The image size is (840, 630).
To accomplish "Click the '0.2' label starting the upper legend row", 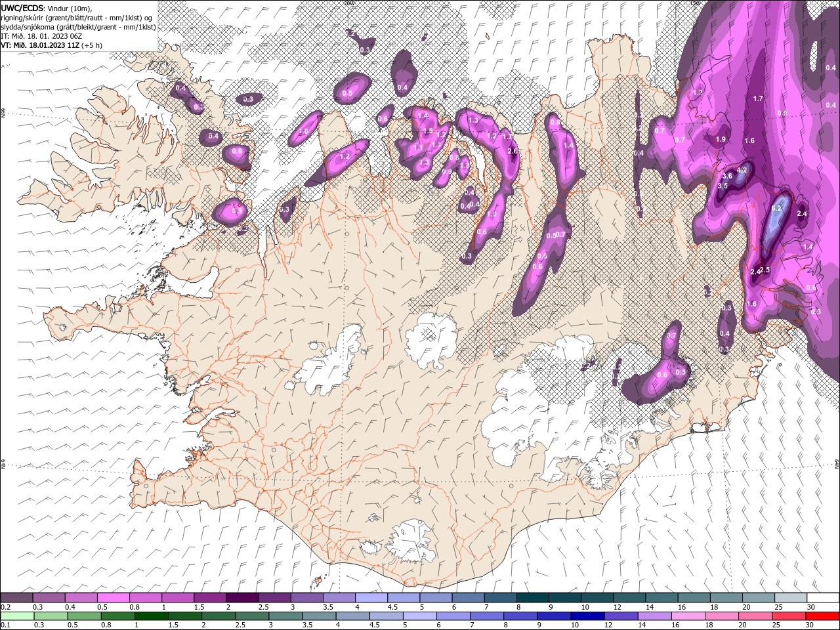I will (x=6, y=607).
